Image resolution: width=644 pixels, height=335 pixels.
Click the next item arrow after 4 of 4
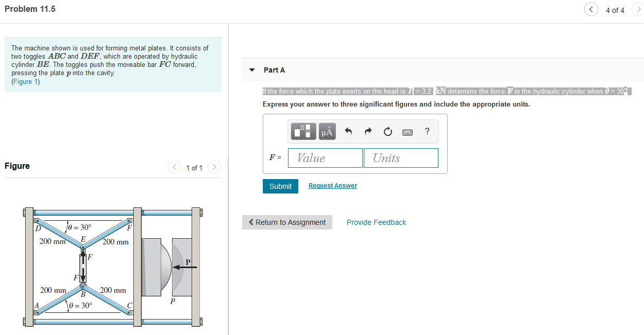[x=639, y=9]
